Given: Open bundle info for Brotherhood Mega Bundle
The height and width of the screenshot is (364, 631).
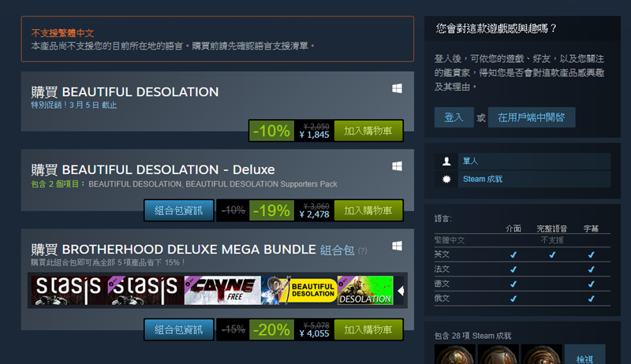Looking at the screenshot, I should coord(179,330).
